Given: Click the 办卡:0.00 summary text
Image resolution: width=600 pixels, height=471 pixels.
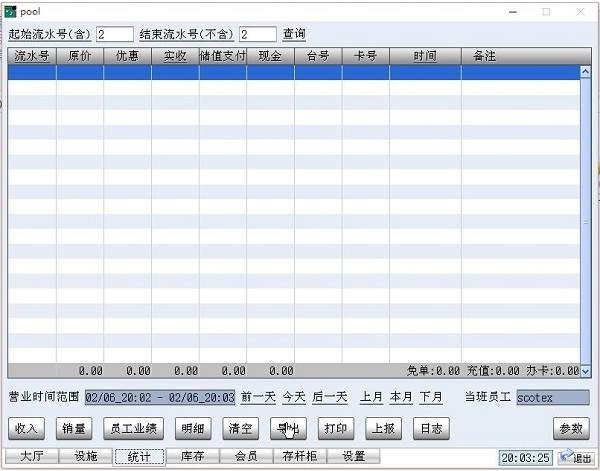Looking at the screenshot, I should point(553,371).
